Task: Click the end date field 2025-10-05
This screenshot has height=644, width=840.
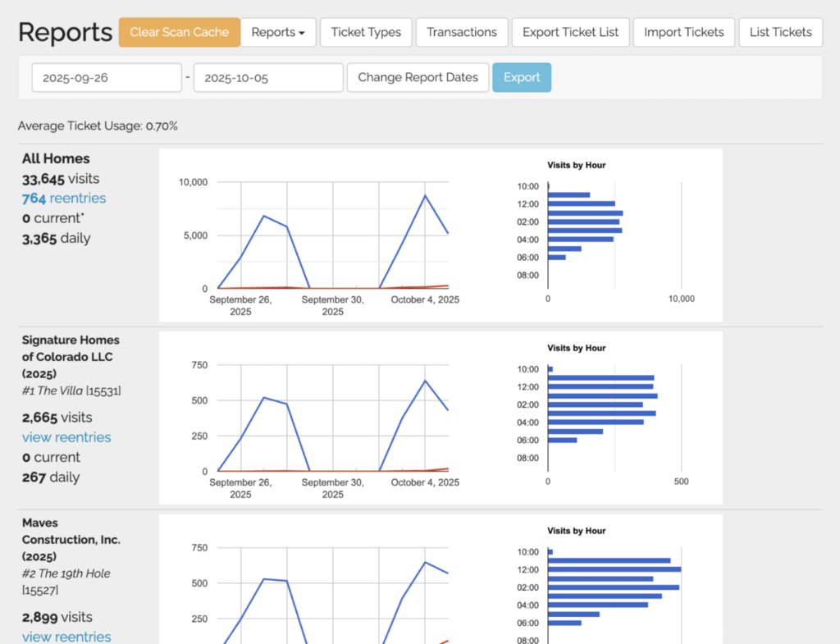Action: click(x=267, y=78)
